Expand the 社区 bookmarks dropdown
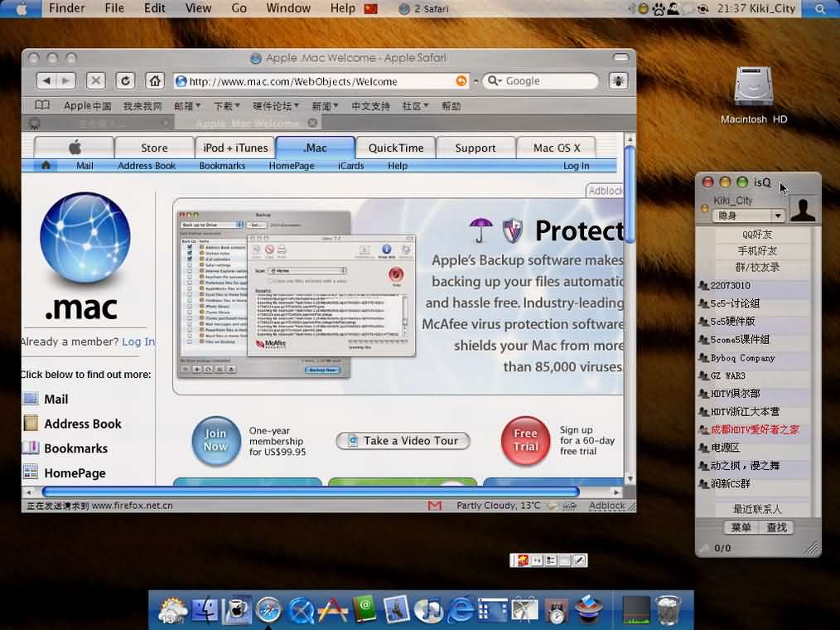840x630 pixels. [415, 105]
